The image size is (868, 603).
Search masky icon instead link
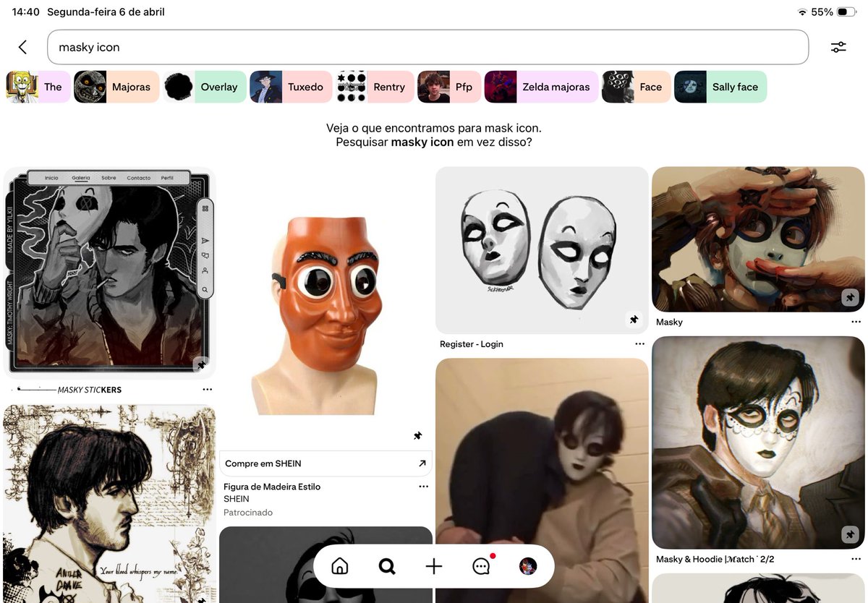[x=434, y=142]
